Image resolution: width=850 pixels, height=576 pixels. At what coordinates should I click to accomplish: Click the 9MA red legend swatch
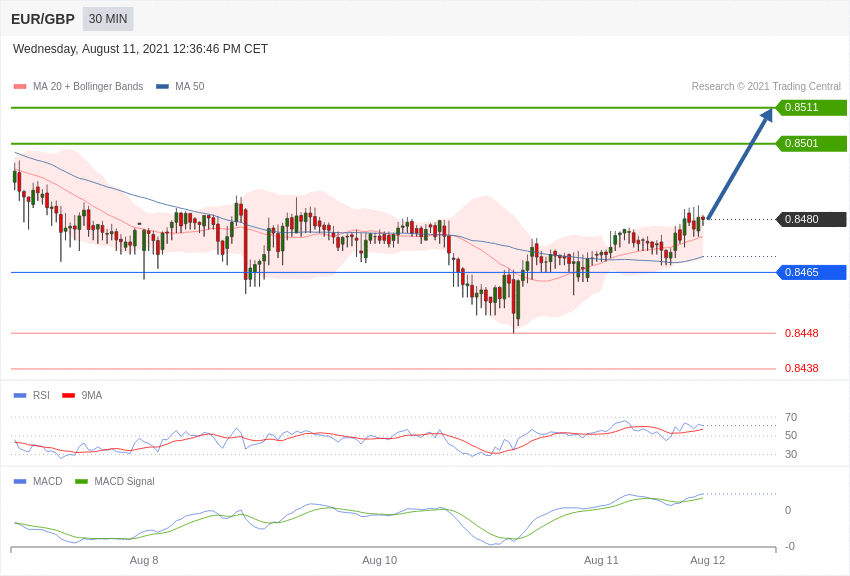pyautogui.click(x=68, y=396)
